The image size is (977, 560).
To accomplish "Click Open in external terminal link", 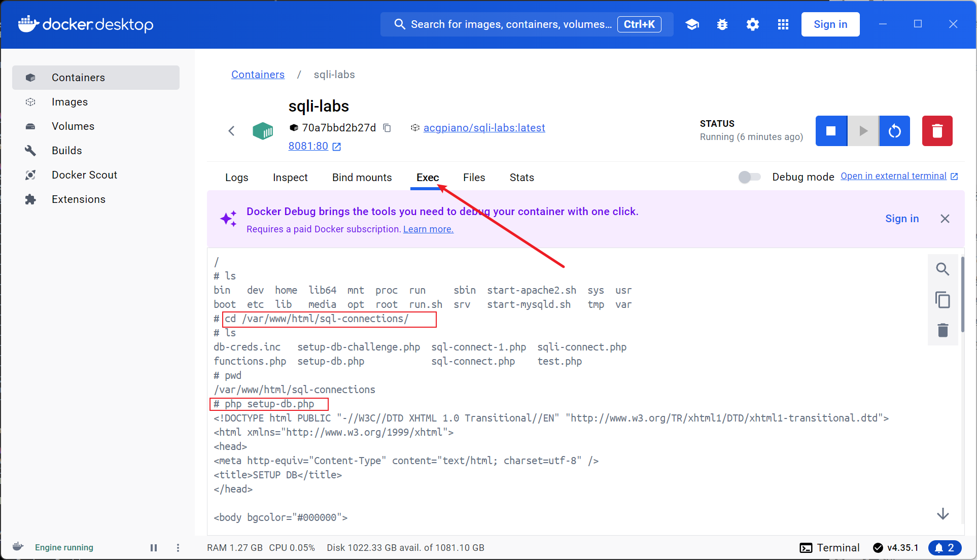I will [x=899, y=176].
